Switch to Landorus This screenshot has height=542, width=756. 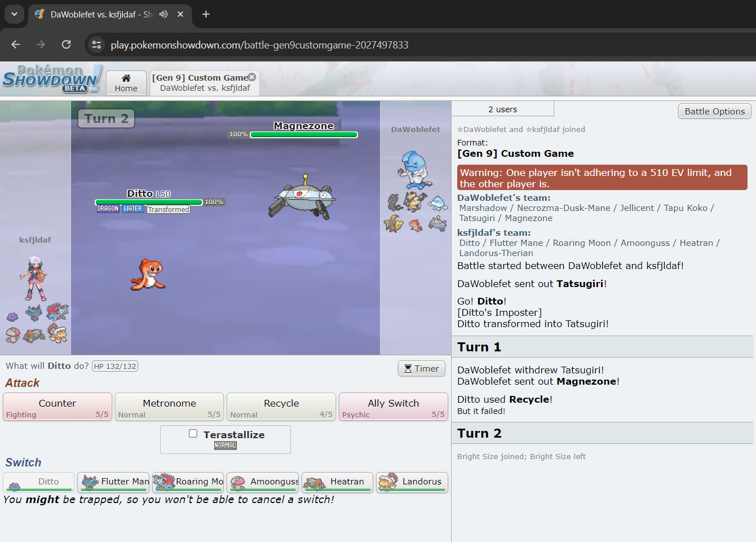pos(412,482)
